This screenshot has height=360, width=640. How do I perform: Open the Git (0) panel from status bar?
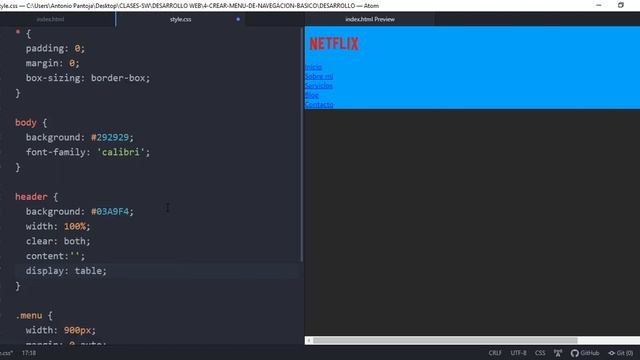[620, 353]
